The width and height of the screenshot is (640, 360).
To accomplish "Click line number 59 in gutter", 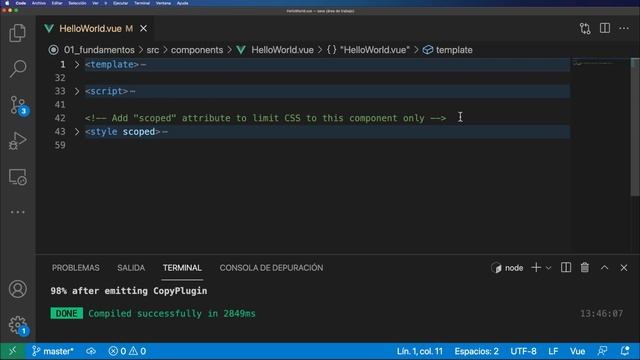I will [60, 145].
